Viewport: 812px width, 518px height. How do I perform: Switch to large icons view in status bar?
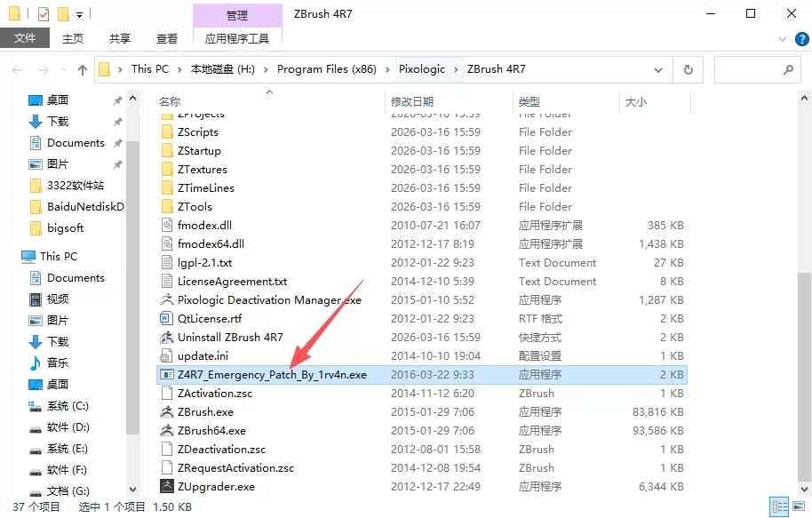pos(799,506)
